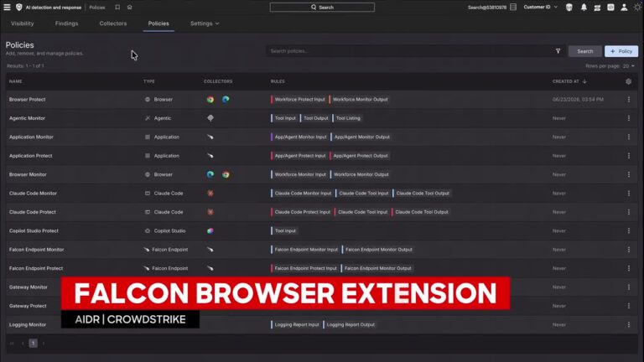Open table column settings gear
644x362 pixels.
(x=628, y=81)
